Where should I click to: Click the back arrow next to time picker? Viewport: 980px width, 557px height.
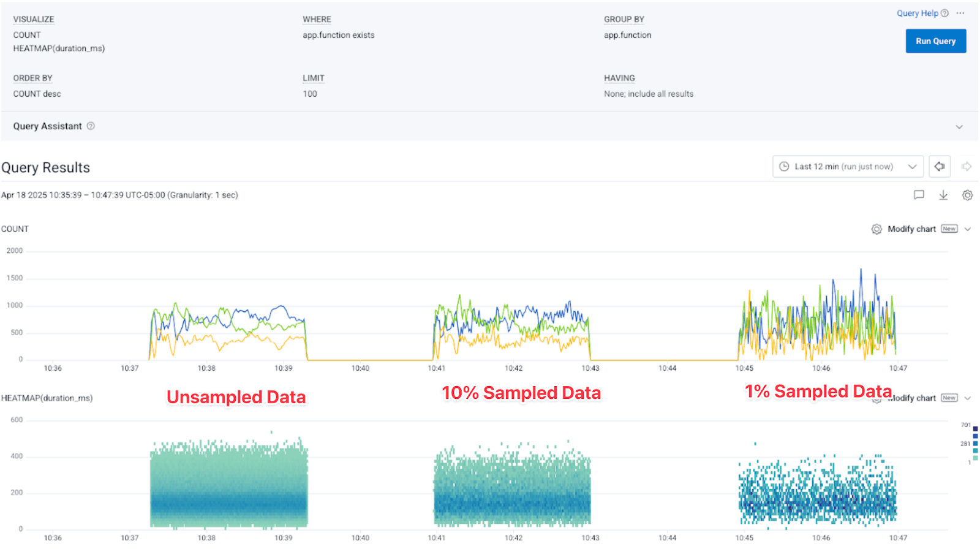940,167
